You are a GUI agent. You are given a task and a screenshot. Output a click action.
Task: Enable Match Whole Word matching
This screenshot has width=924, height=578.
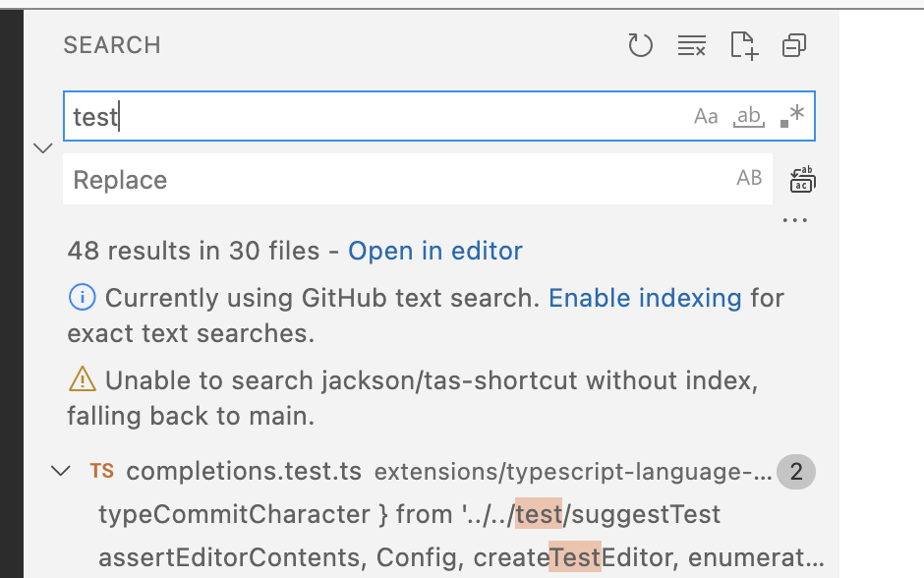click(x=748, y=115)
